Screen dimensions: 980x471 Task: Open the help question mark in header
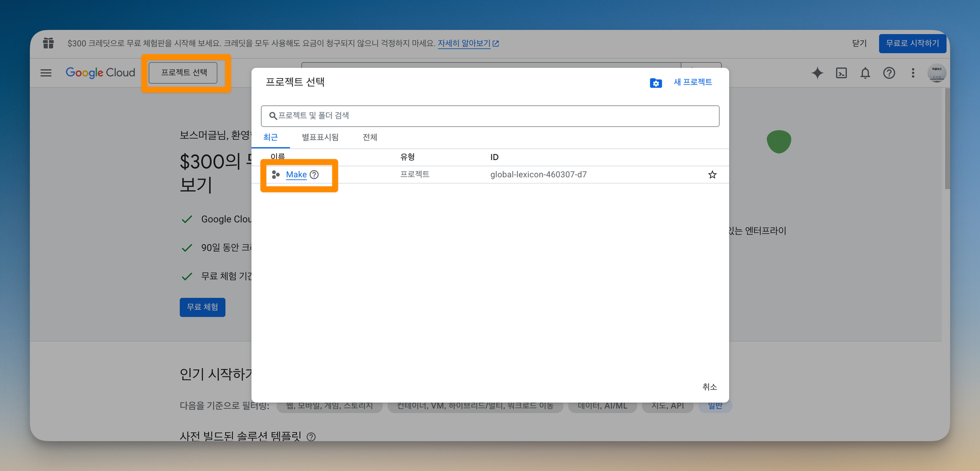click(889, 73)
